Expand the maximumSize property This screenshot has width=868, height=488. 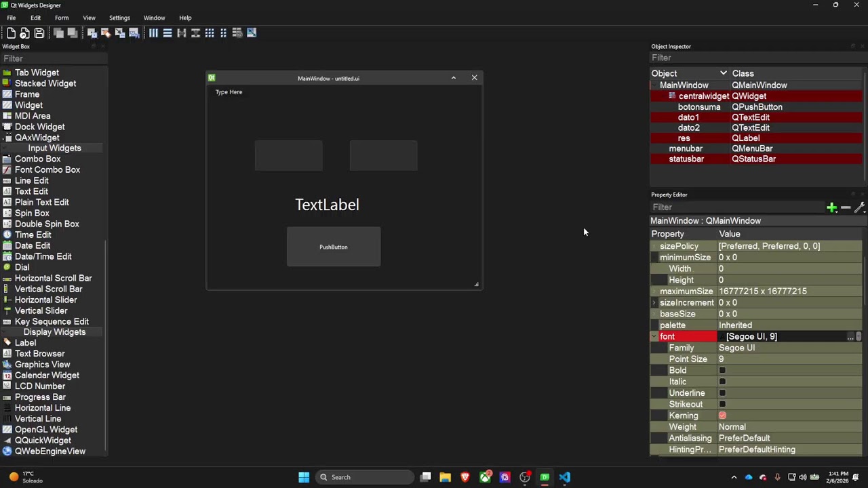654,291
